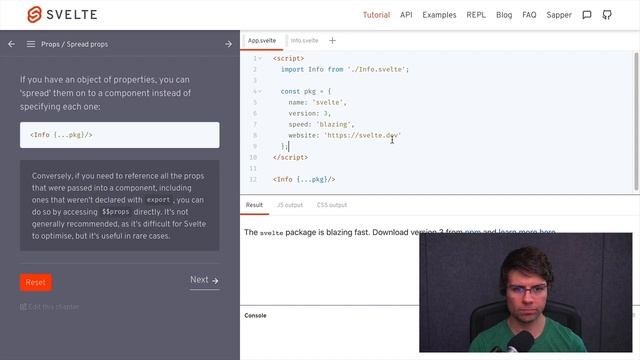Click the Console panel header
This screenshot has width=640, height=360.
click(x=255, y=316)
